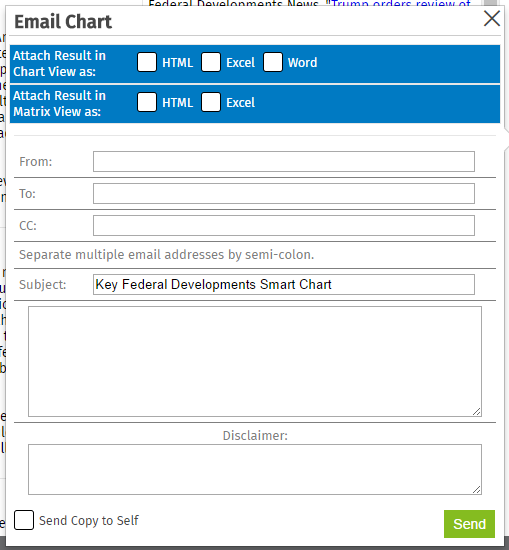Viewport: 509px width, 550px height.
Task: Send the email chart with Send button
Action: coord(469,524)
